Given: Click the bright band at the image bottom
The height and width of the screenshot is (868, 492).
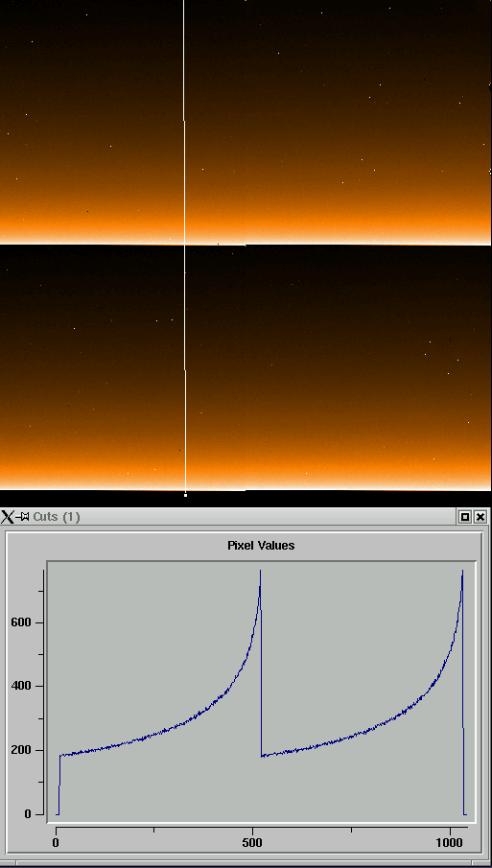Looking at the screenshot, I should click(246, 481).
